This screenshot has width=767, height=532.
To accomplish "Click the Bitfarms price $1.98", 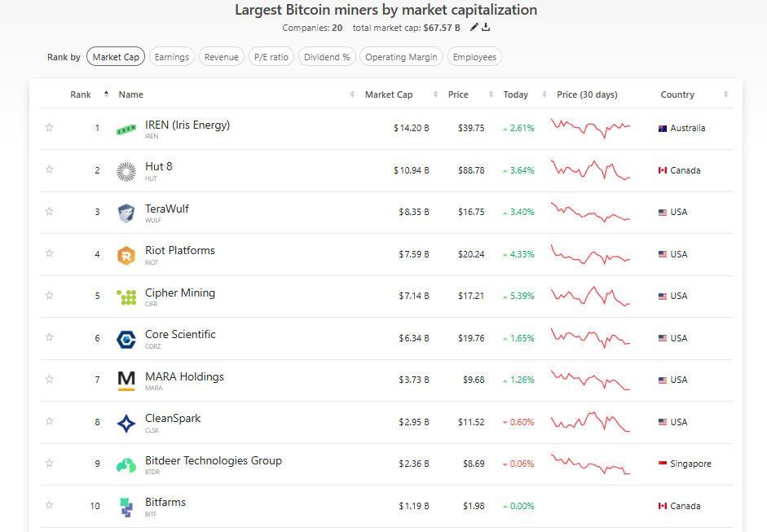I will coord(474,506).
